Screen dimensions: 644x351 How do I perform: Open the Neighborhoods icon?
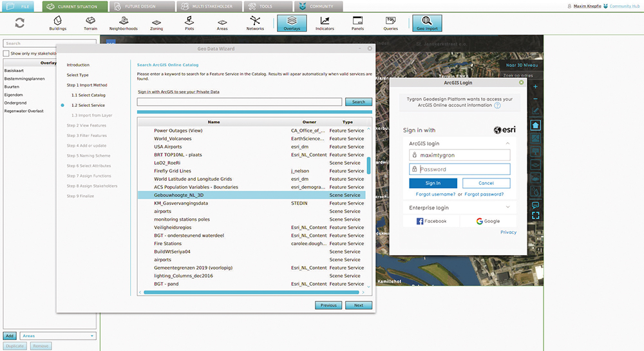point(123,23)
